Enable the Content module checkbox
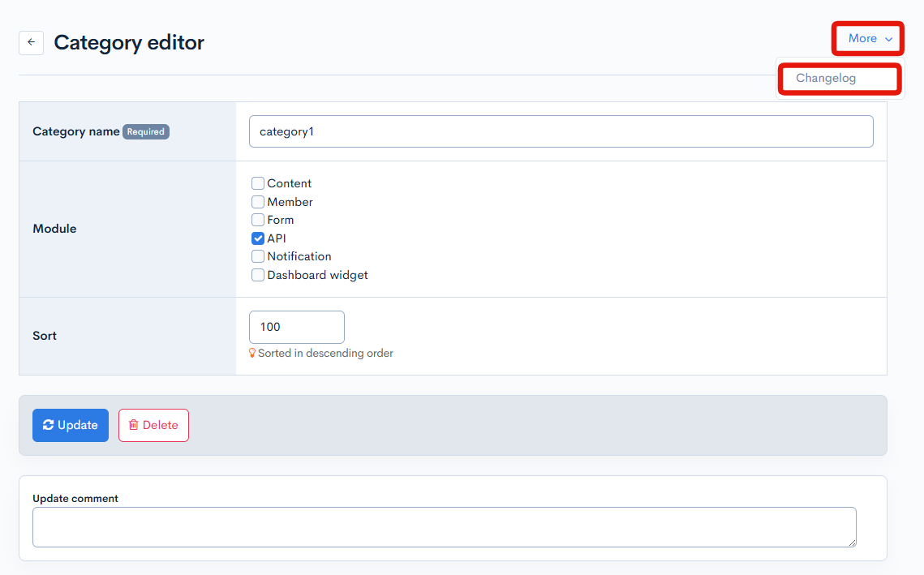Screen dimensions: 924x575 click(x=258, y=183)
